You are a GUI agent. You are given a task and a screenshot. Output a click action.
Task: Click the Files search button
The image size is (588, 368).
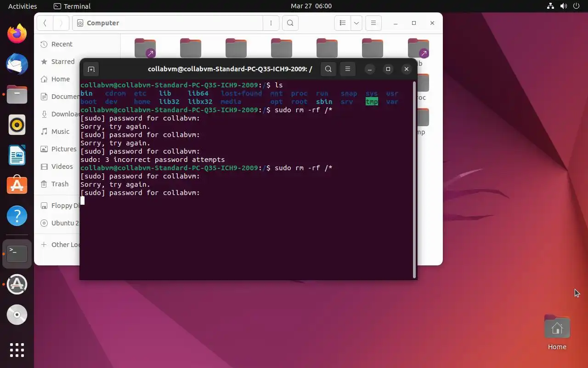coord(290,23)
